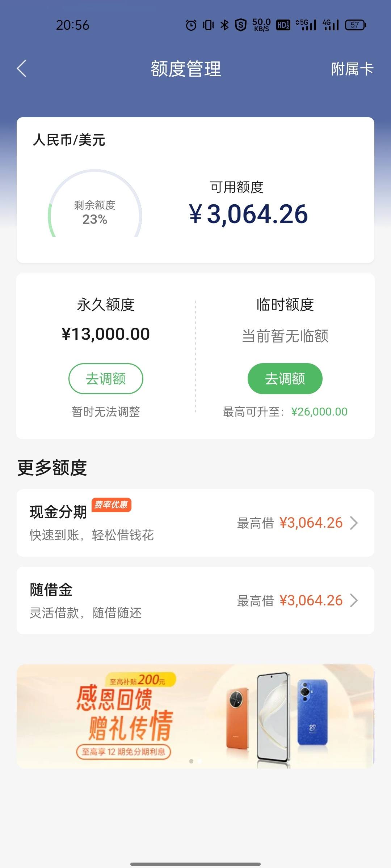
Task: Tap the 4G signal strength icon
Action: point(331,25)
